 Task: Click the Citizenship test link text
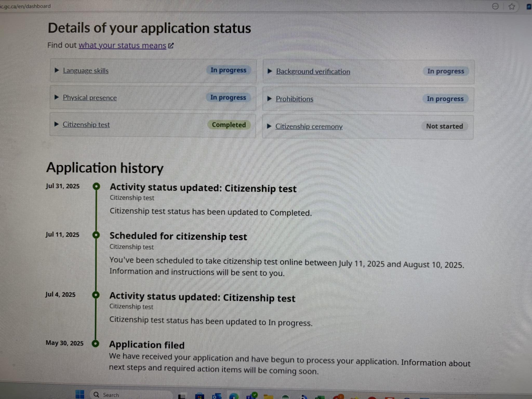pyautogui.click(x=86, y=125)
